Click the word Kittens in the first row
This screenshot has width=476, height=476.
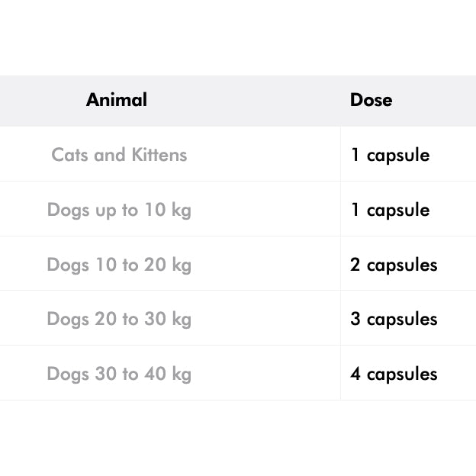159,155
